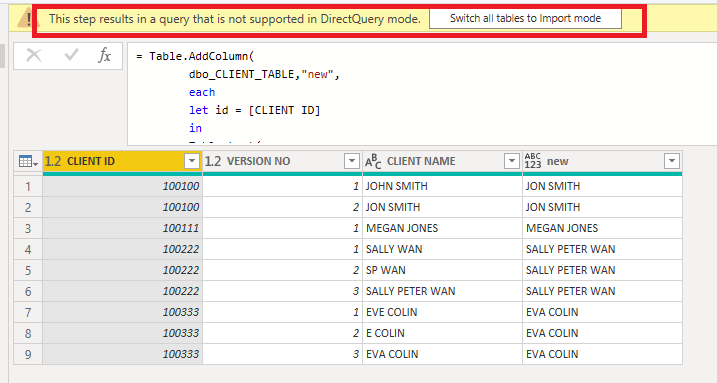The image size is (717, 383).
Task: Click the DirectQuery not supported warning text
Action: point(235,19)
